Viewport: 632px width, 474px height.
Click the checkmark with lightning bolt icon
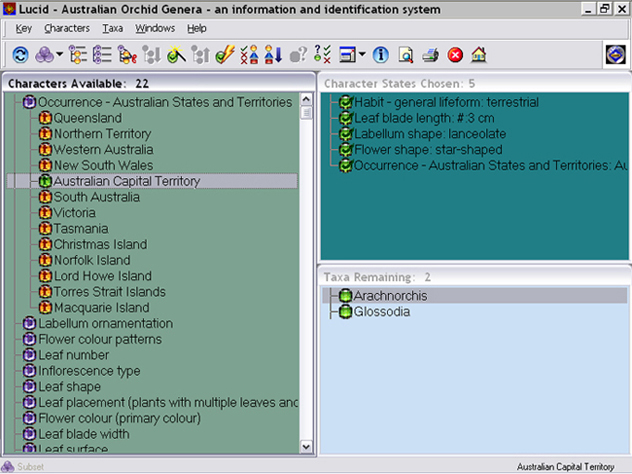coord(225,55)
